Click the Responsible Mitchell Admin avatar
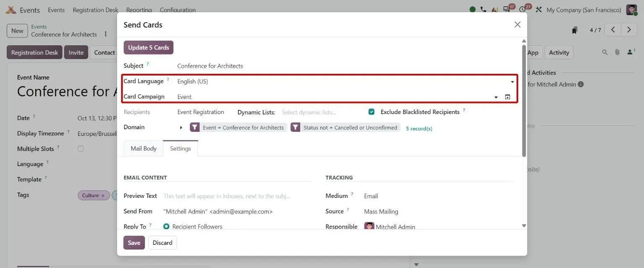Image resolution: width=644 pixels, height=268 pixels. 369,226
